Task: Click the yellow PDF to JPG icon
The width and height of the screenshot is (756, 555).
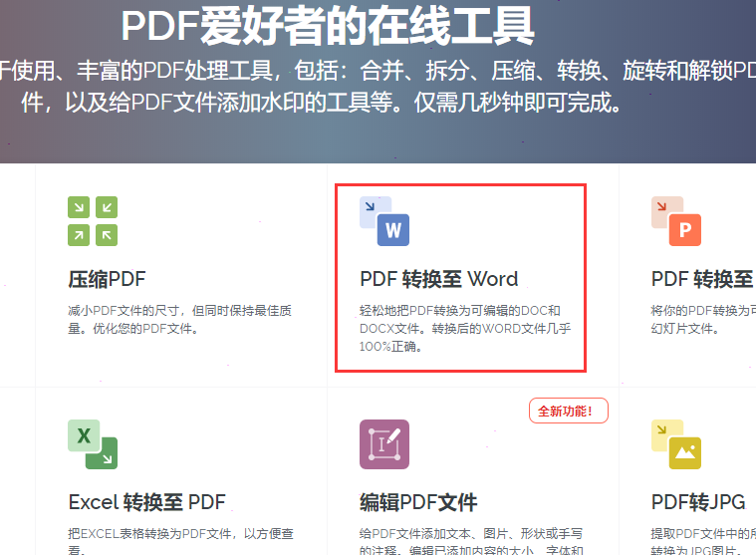Action: click(676, 444)
